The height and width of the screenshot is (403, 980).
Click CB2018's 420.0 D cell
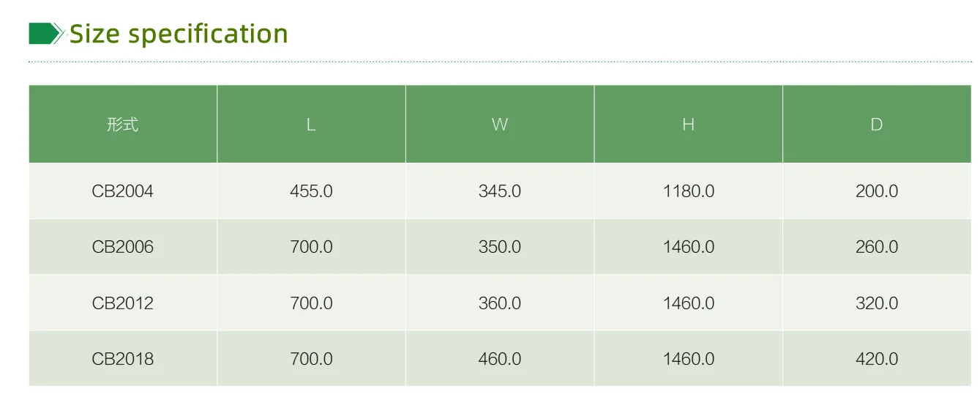pos(877,359)
